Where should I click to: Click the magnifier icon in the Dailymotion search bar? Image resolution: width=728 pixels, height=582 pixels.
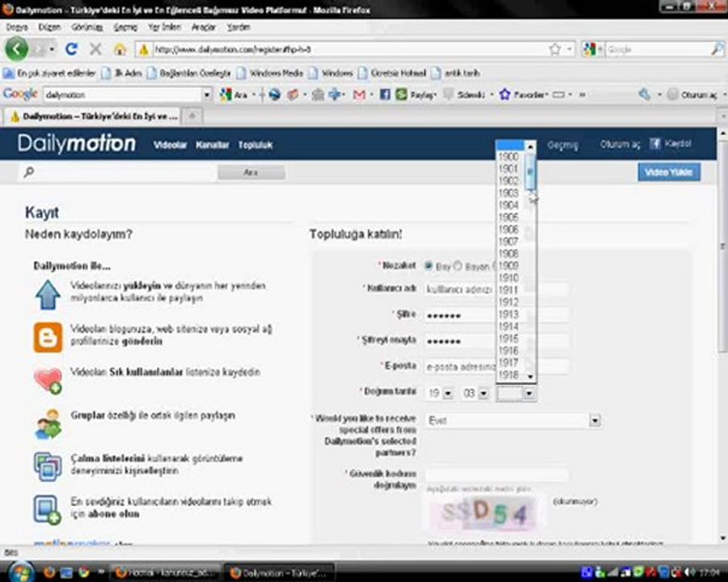29,172
